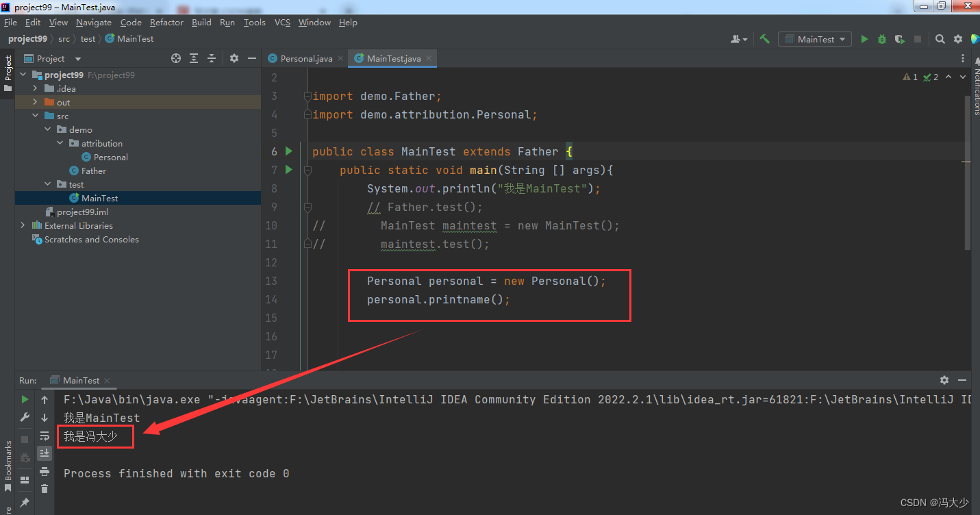Open the File menu
The width and height of the screenshot is (980, 515).
10,23
